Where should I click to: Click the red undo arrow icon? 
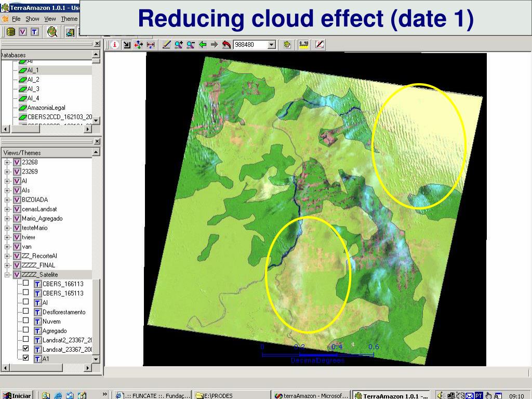pos(227,45)
